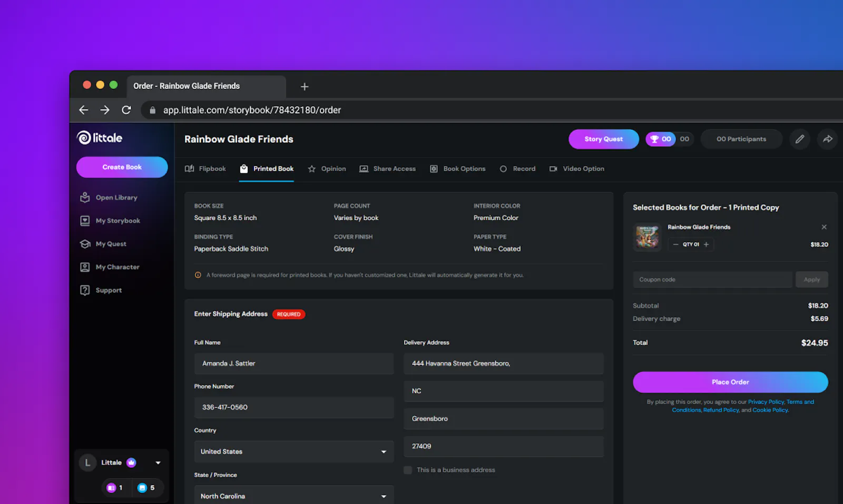The height and width of the screenshot is (504, 843).
Task: Open the Refund Policy link
Action: [721, 410]
